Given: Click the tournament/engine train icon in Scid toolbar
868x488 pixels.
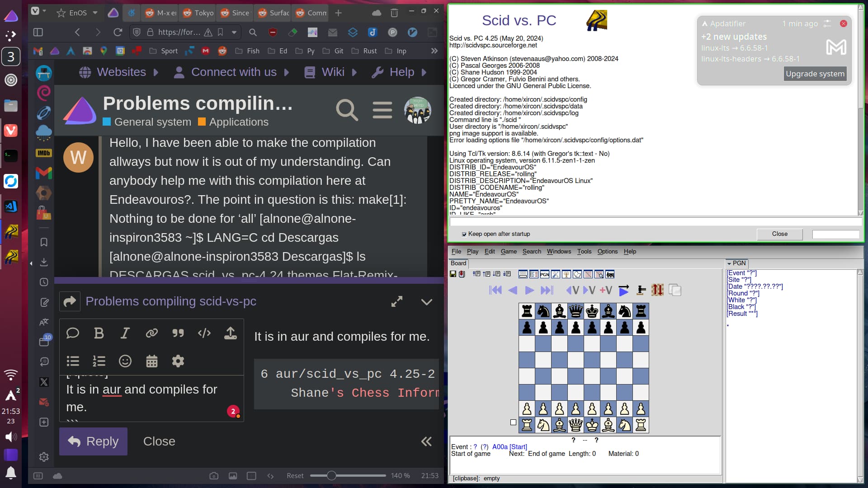Looking at the screenshot, I should click(x=610, y=274).
